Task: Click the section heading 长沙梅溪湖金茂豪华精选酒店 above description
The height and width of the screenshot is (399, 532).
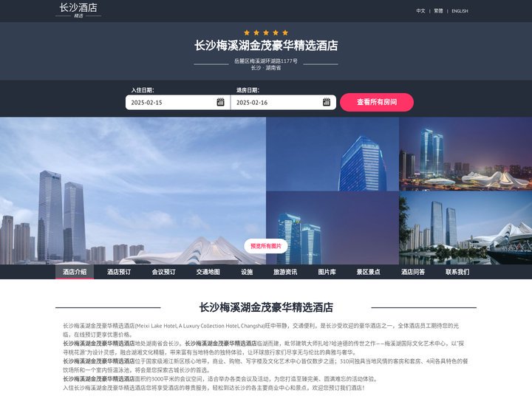Action: [266, 307]
